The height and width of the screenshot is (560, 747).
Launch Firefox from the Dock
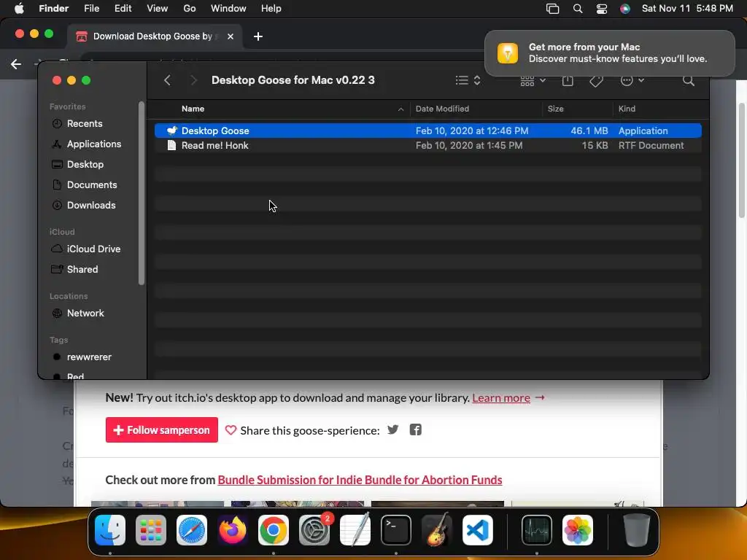pyautogui.click(x=233, y=530)
